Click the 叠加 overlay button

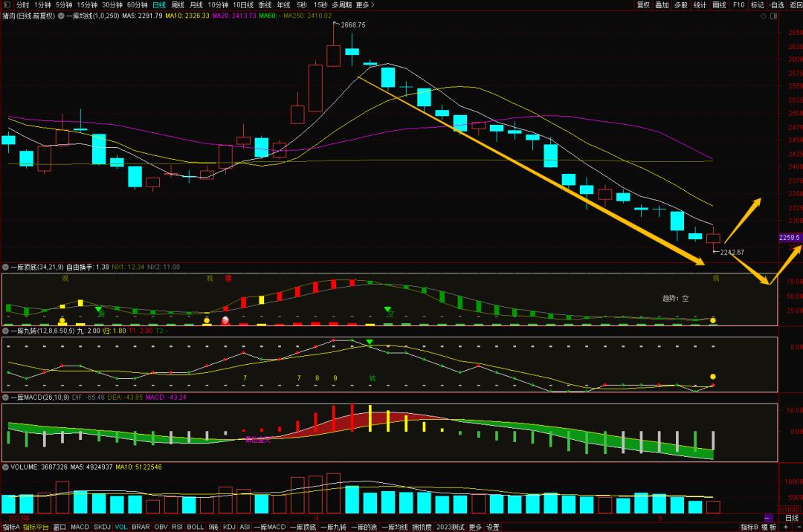click(x=662, y=4)
